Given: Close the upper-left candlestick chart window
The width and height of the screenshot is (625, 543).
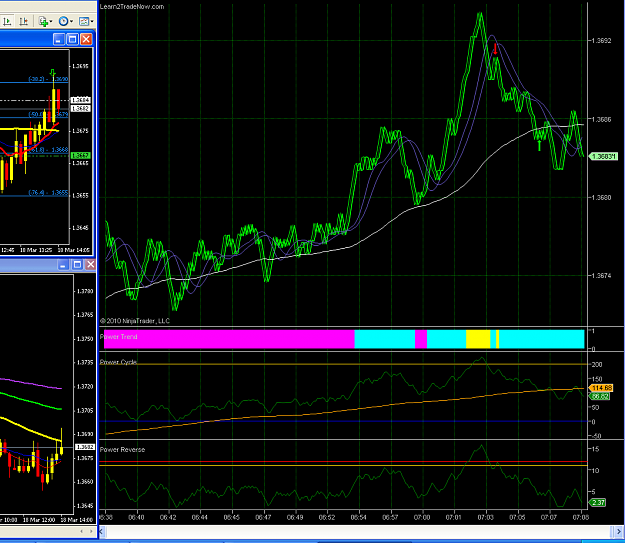Looking at the screenshot, I should click(86, 39).
